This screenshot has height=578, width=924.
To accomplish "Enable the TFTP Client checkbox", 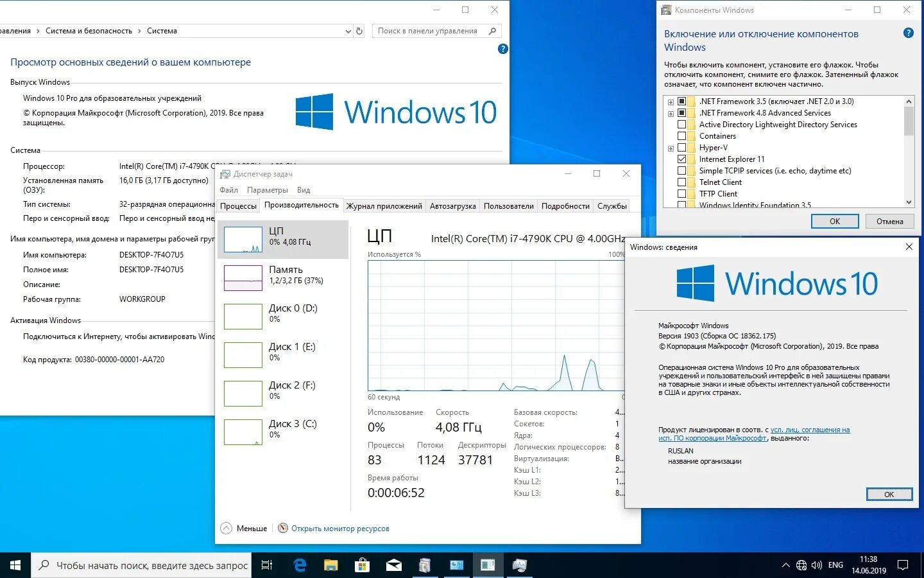I will 681,194.
